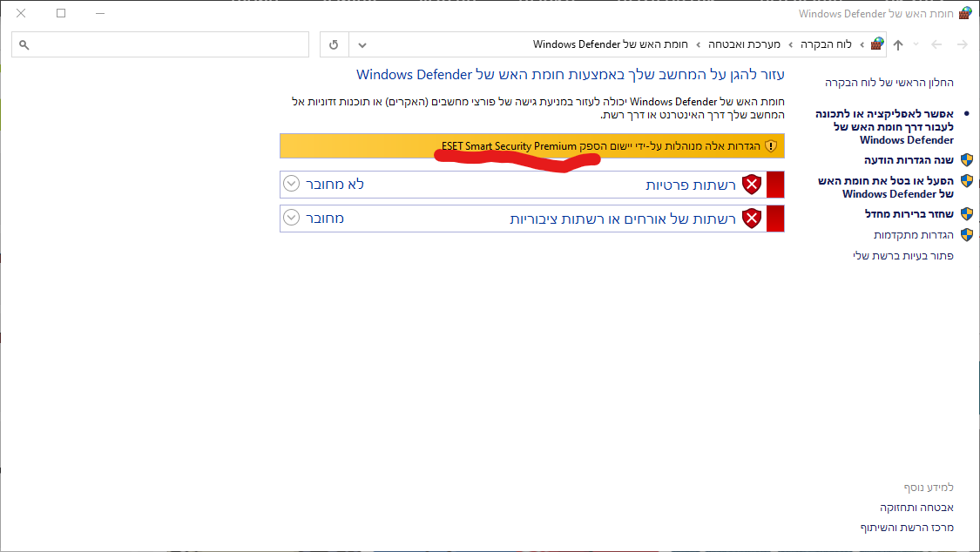The width and height of the screenshot is (980, 552).
Task: Click the רשתות פרטיות heading
Action: 691,185
